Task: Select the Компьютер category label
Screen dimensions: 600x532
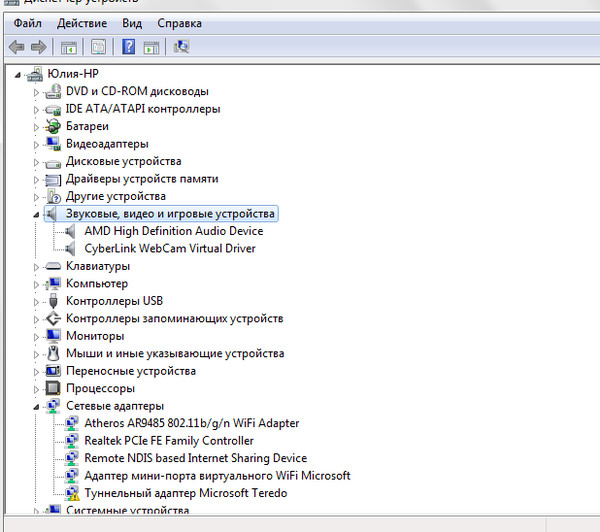Action: 97,284
